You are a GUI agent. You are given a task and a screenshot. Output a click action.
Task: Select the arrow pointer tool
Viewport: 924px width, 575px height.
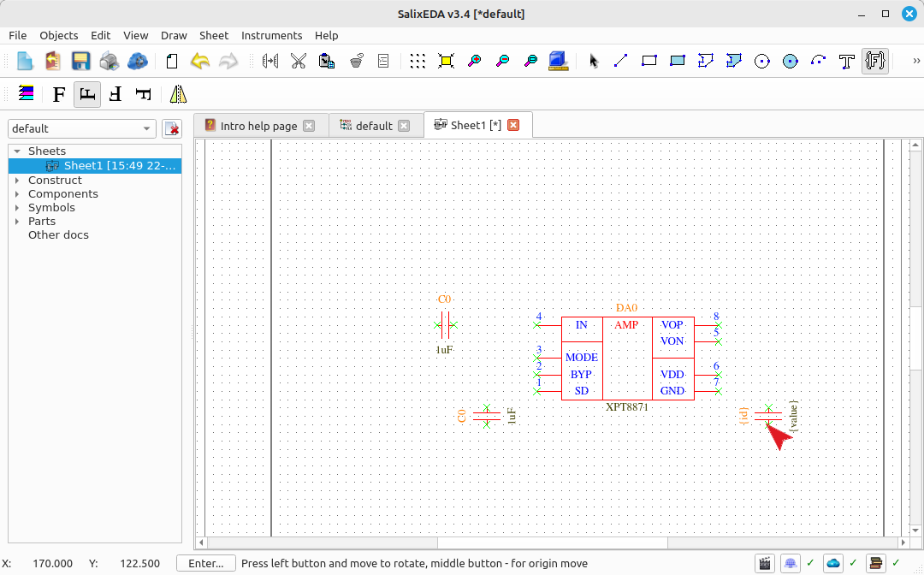click(x=594, y=61)
